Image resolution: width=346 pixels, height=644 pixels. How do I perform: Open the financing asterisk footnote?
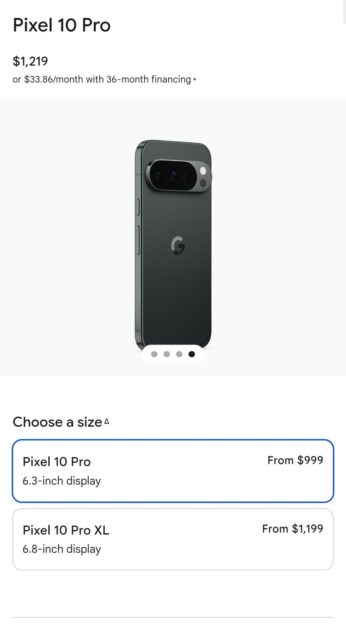point(195,80)
